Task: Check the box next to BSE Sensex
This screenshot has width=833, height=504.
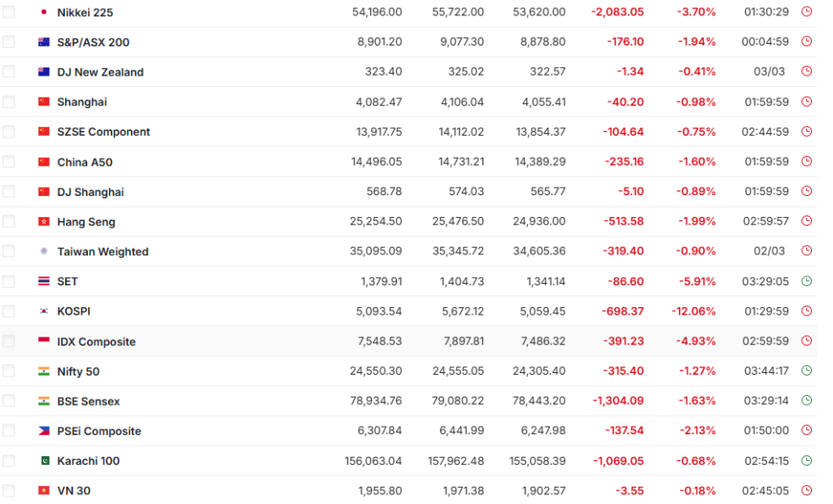Action: 9,401
